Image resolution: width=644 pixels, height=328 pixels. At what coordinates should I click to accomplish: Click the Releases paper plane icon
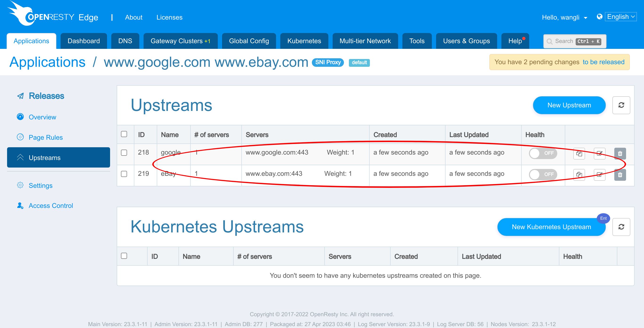pyautogui.click(x=20, y=96)
